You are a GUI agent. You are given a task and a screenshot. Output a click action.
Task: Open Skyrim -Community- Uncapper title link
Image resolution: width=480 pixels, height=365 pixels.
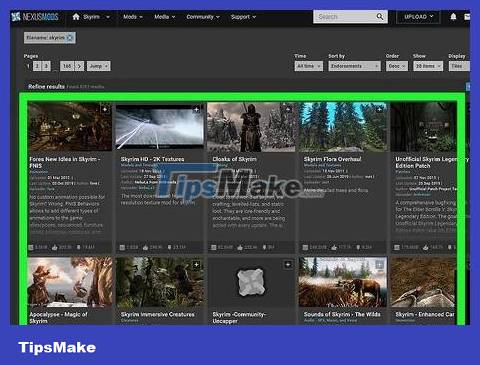point(239,318)
